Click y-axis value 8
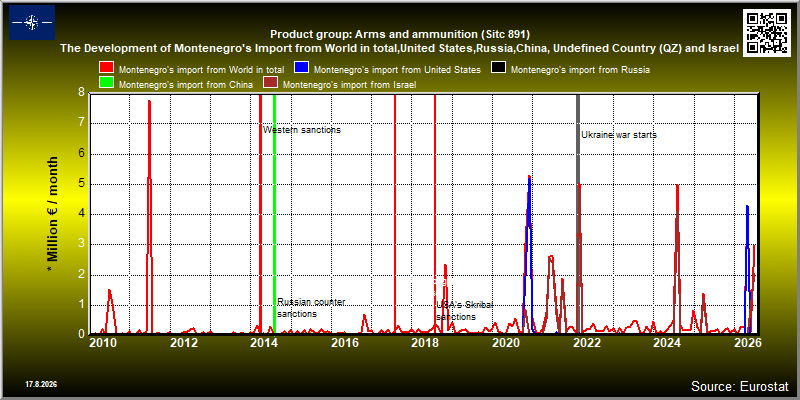Image resolution: width=800 pixels, height=400 pixels. click(81, 93)
